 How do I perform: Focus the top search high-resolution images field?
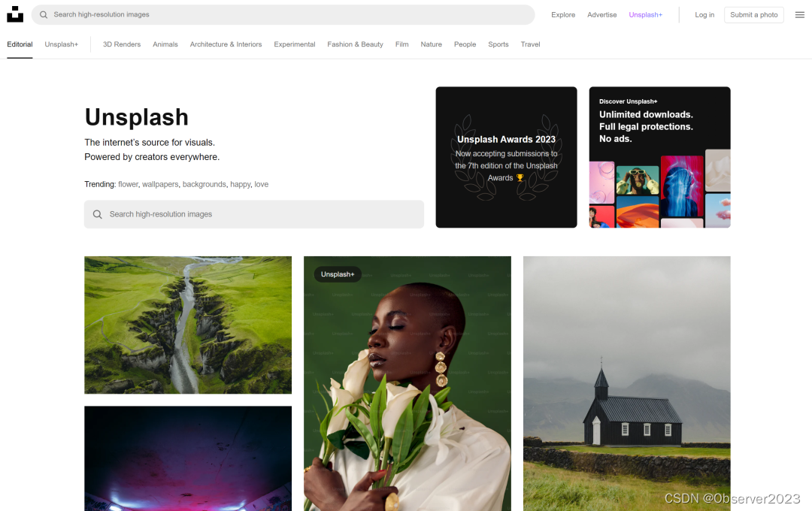pyautogui.click(x=283, y=14)
